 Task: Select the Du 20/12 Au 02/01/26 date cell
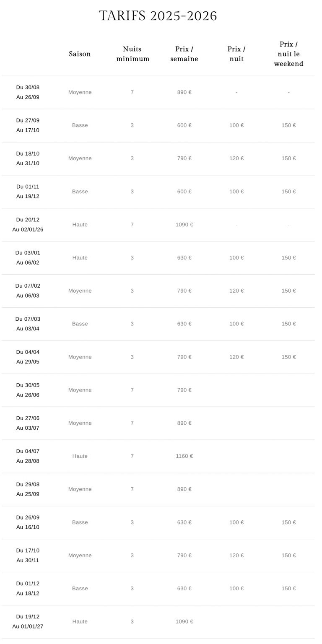tap(28, 225)
